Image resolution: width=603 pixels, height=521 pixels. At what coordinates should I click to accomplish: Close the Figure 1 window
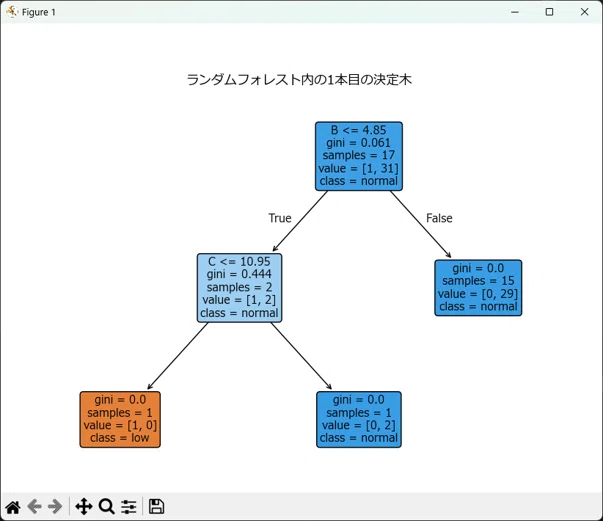585,12
